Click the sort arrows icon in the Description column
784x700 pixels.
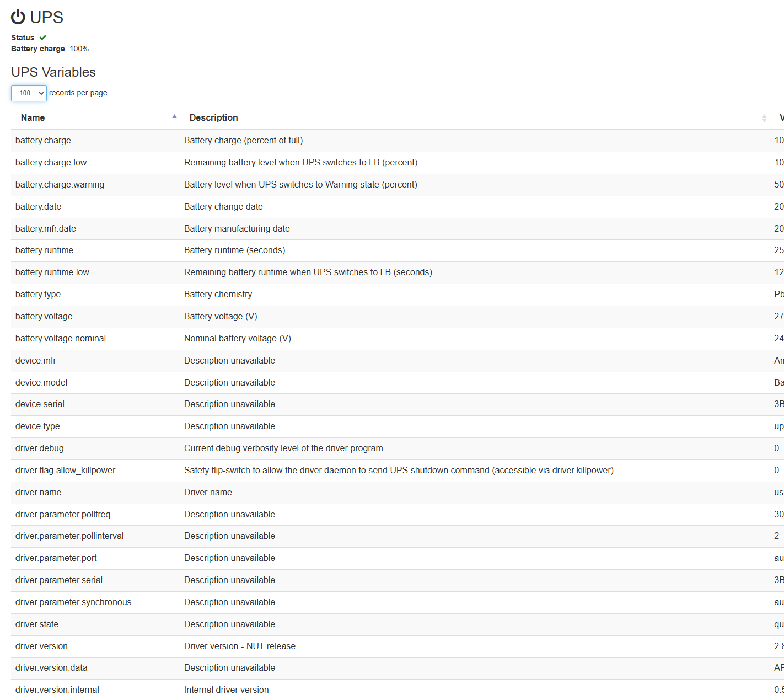click(764, 118)
